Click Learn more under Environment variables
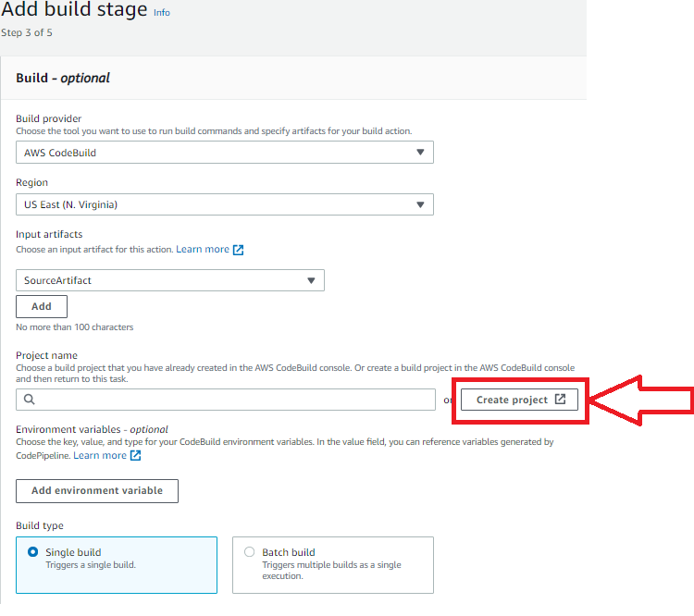The image size is (694, 616). [x=100, y=455]
